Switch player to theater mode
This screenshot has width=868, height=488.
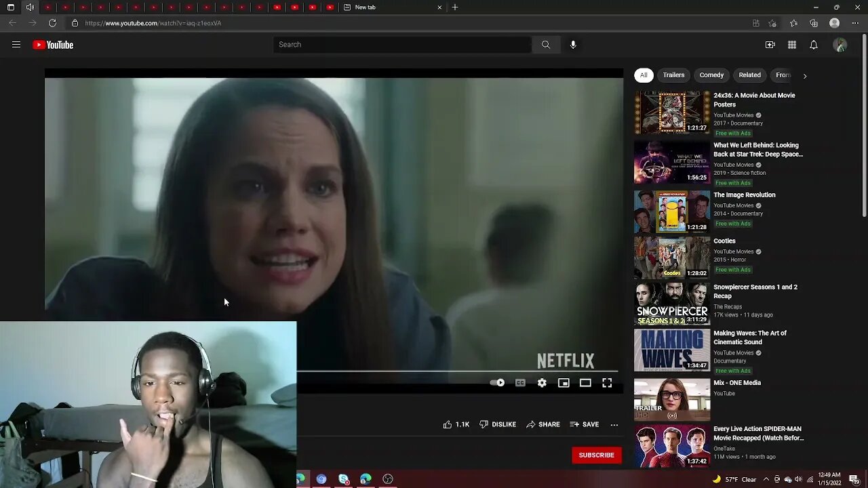tap(585, 383)
